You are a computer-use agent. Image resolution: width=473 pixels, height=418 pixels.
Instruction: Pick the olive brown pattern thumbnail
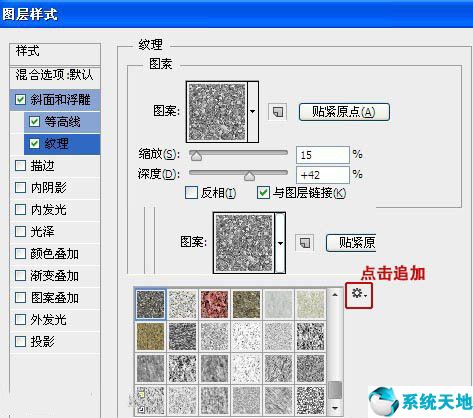point(246,304)
